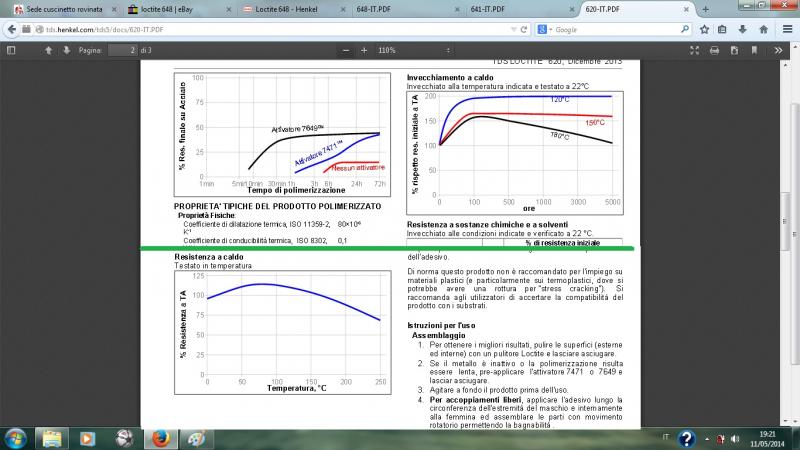Open the Firefox taskbar icon
This screenshot has width=800, height=450.
click(x=161, y=439)
